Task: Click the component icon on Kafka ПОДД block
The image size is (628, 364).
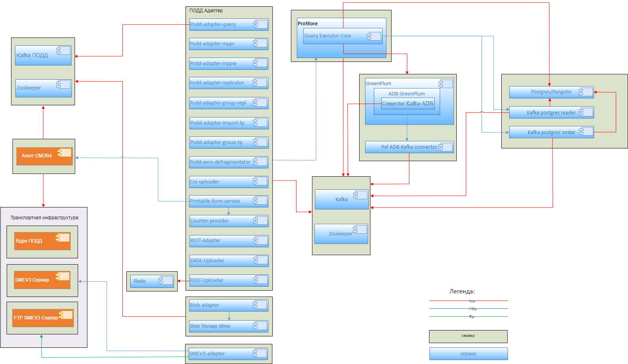Action: 63,50
